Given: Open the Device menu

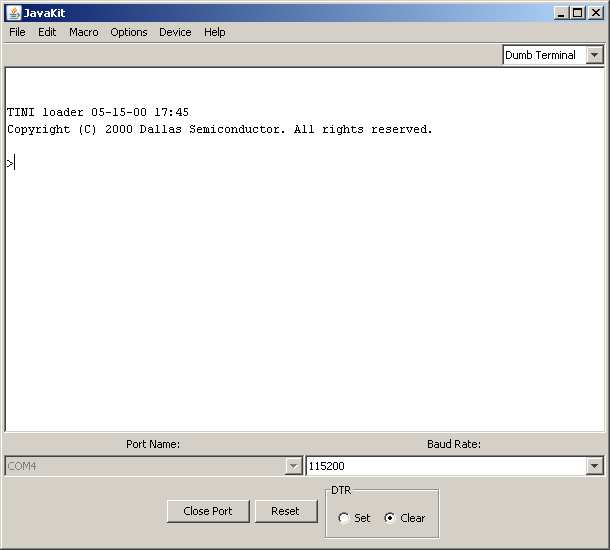Looking at the screenshot, I should click(x=175, y=32).
